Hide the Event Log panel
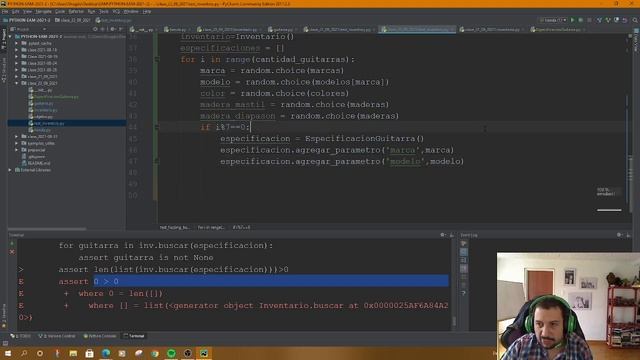Screen dimensions: 640x360 (628, 235)
